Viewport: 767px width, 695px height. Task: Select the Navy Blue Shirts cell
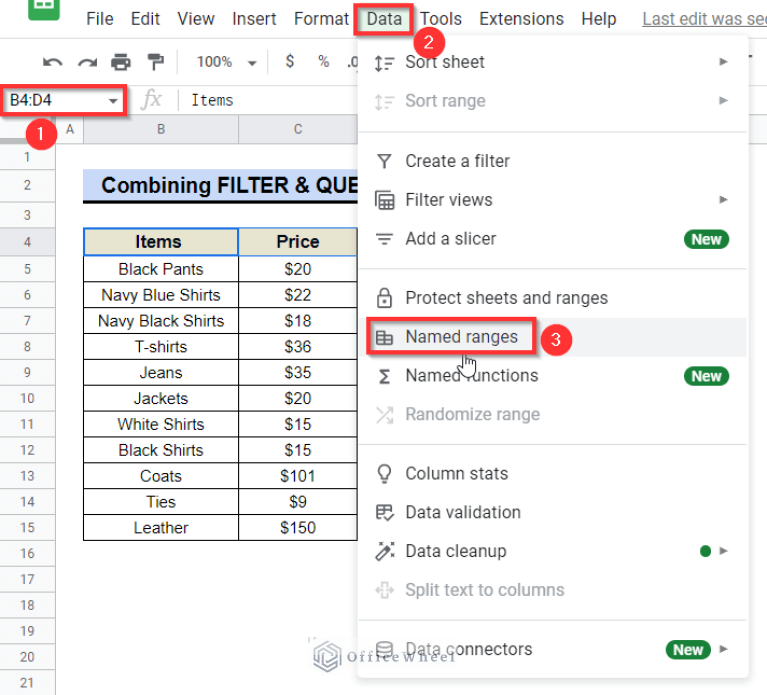click(x=161, y=295)
